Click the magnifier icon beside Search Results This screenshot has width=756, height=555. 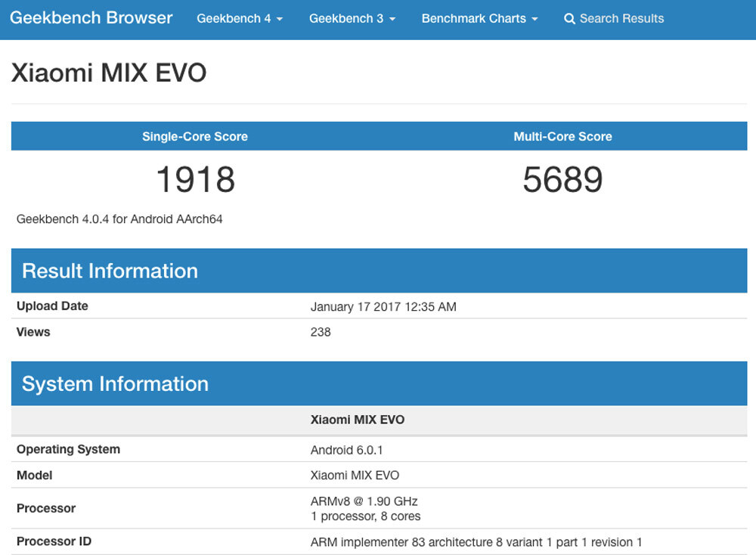click(569, 19)
